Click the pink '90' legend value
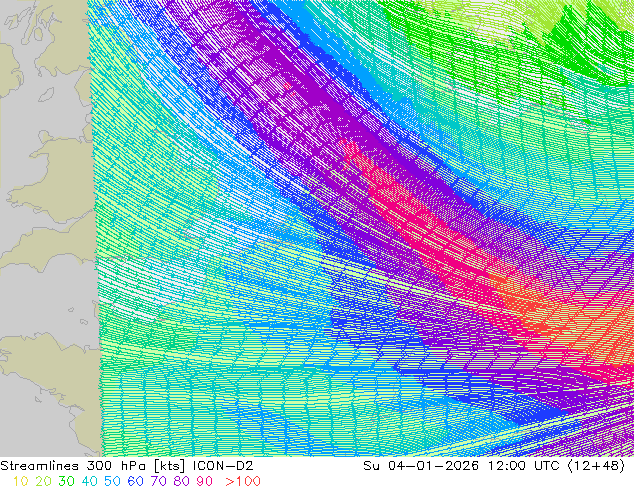 205,482
